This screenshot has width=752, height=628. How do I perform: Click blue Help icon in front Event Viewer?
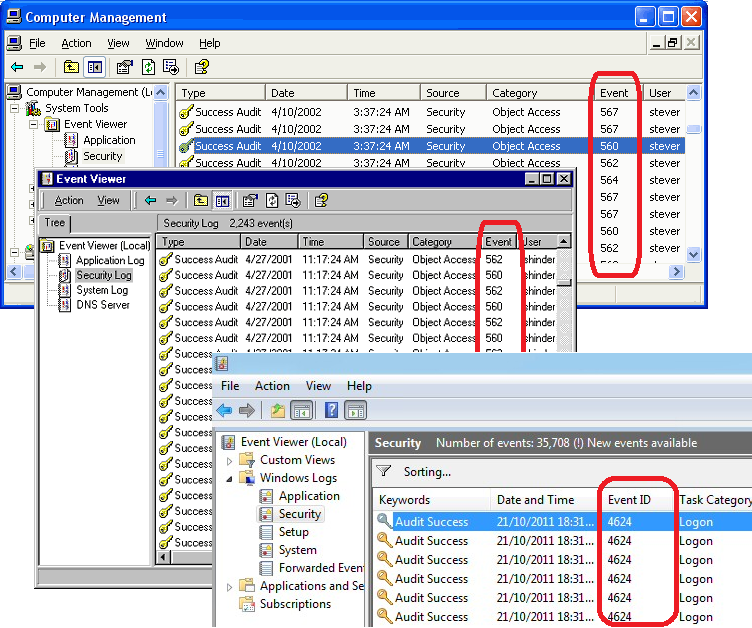tap(331, 411)
